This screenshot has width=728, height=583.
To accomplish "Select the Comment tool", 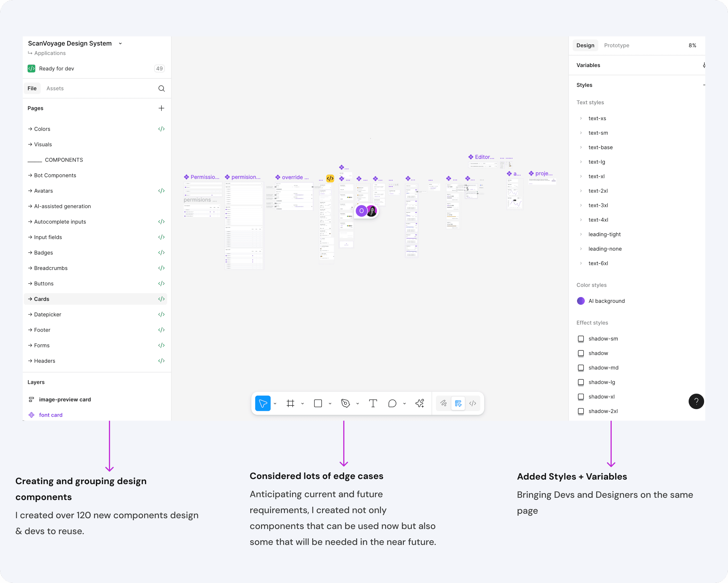I will tap(392, 403).
